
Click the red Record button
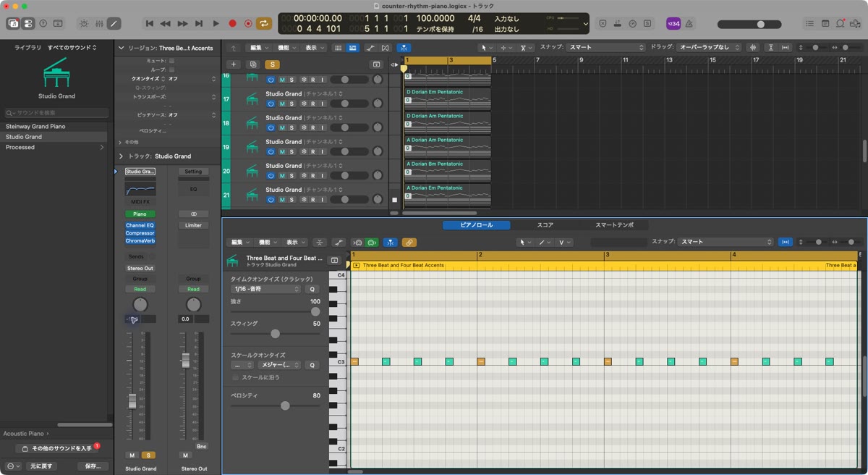[232, 23]
